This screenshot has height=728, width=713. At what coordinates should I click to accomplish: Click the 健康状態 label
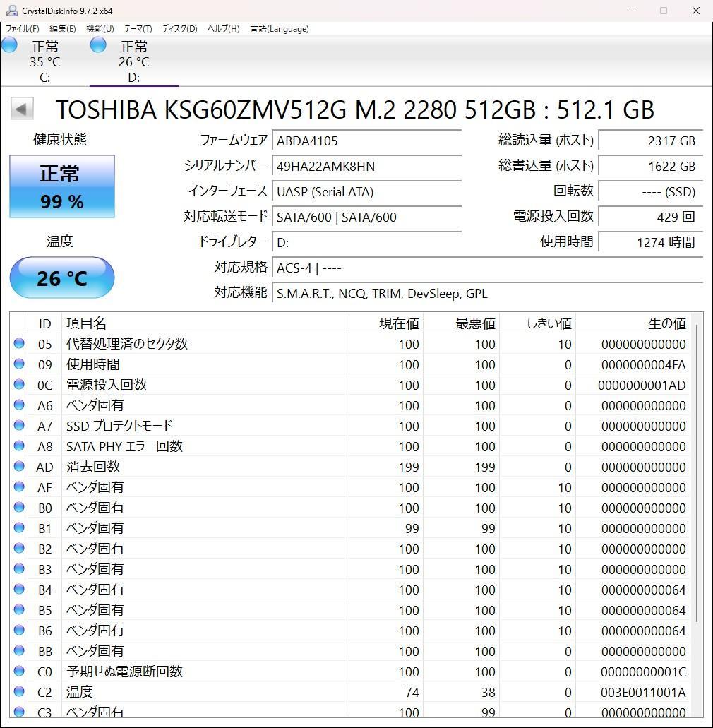(x=60, y=139)
